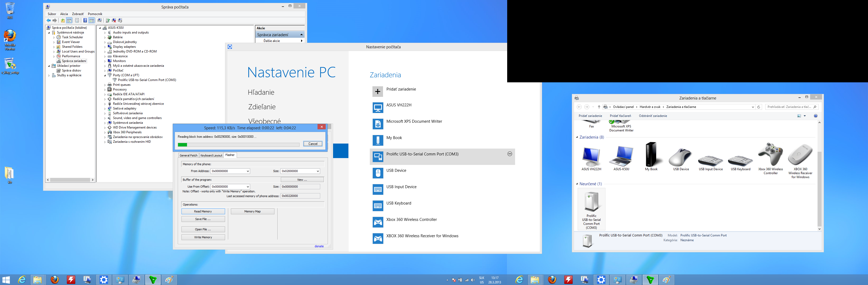Click donate link in flasher window
Screen dimensions: 868x285
click(x=319, y=246)
